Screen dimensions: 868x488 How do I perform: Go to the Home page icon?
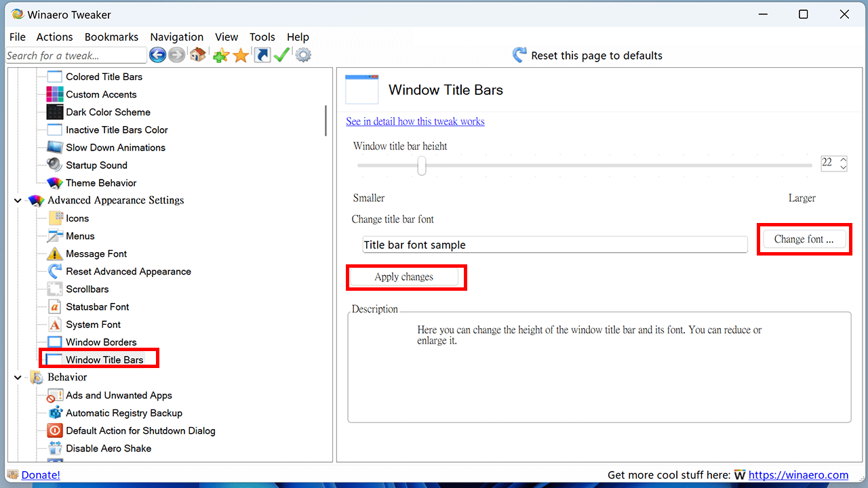[197, 56]
